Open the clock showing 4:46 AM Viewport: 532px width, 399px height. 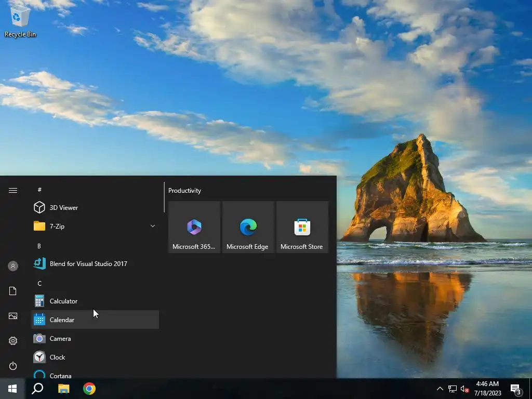(x=487, y=389)
